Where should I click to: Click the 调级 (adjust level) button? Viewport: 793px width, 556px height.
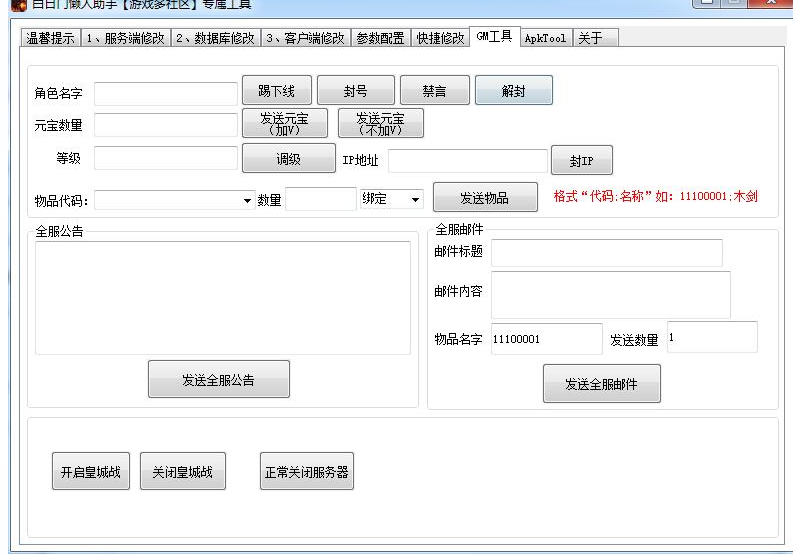point(288,158)
